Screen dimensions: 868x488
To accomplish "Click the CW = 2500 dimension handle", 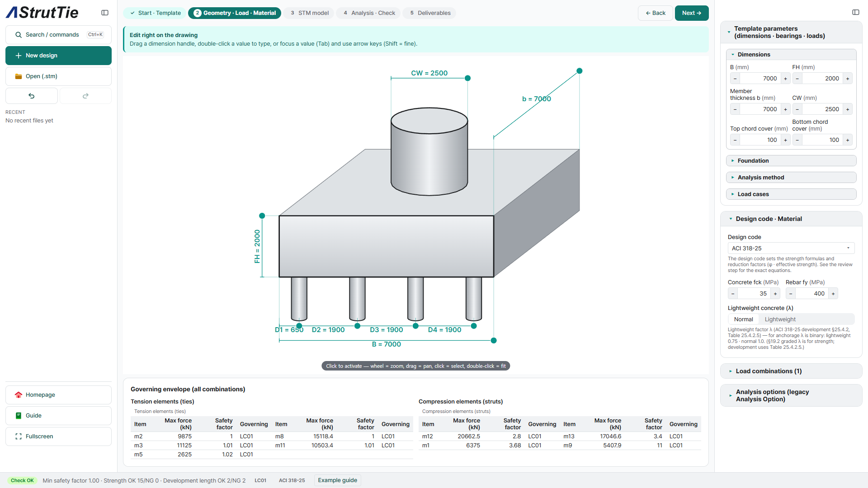I will (x=468, y=78).
